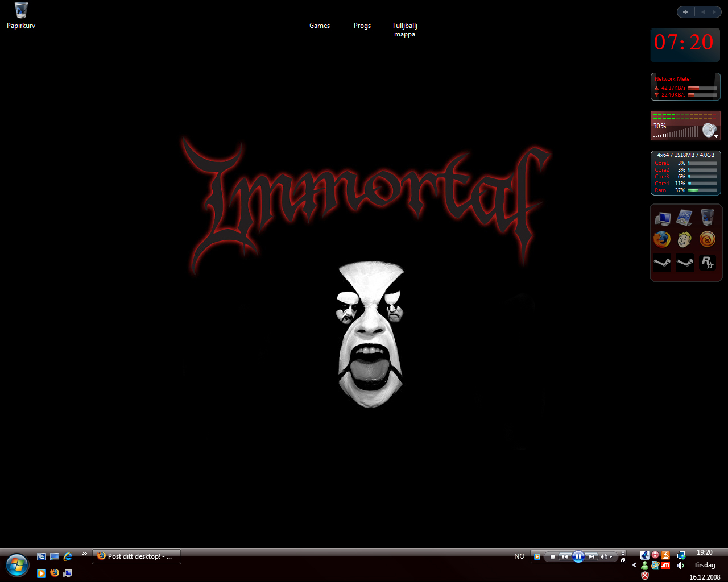Screen dimensions: 728x582
Task: Click the Media Player toolbar logo icon
Action: point(537,557)
